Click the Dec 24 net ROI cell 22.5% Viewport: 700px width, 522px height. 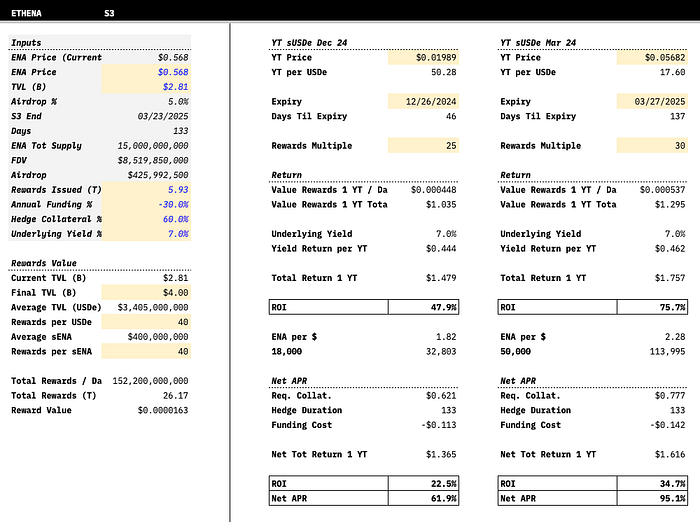tap(423, 484)
